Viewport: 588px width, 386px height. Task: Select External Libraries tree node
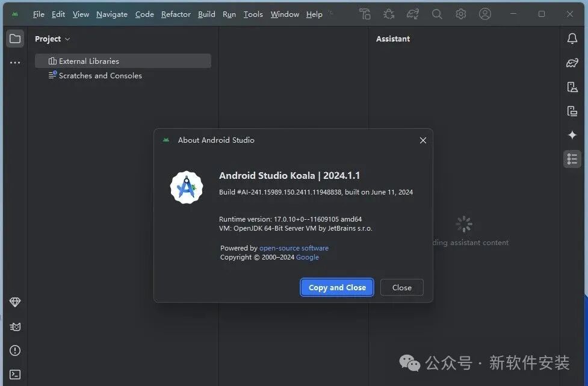coord(123,61)
